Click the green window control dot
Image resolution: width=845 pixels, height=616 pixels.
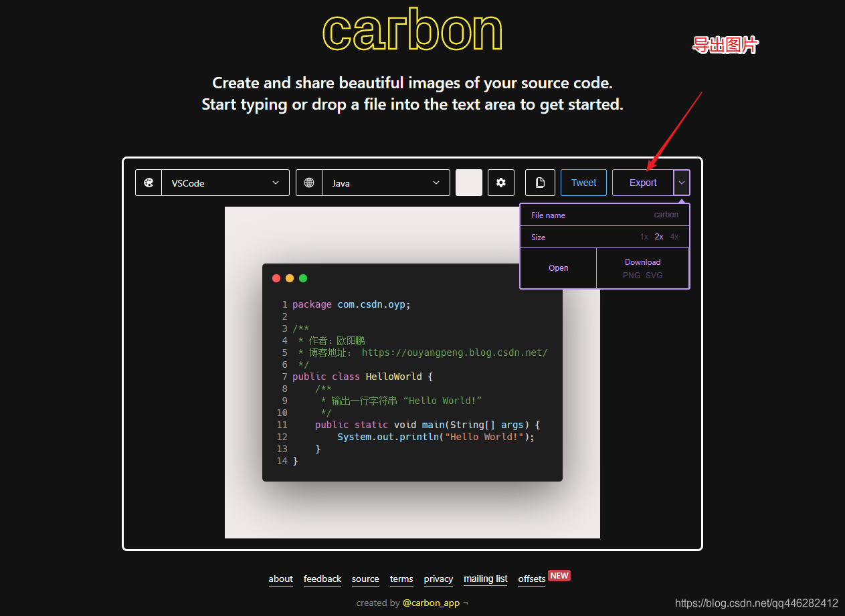pyautogui.click(x=303, y=278)
